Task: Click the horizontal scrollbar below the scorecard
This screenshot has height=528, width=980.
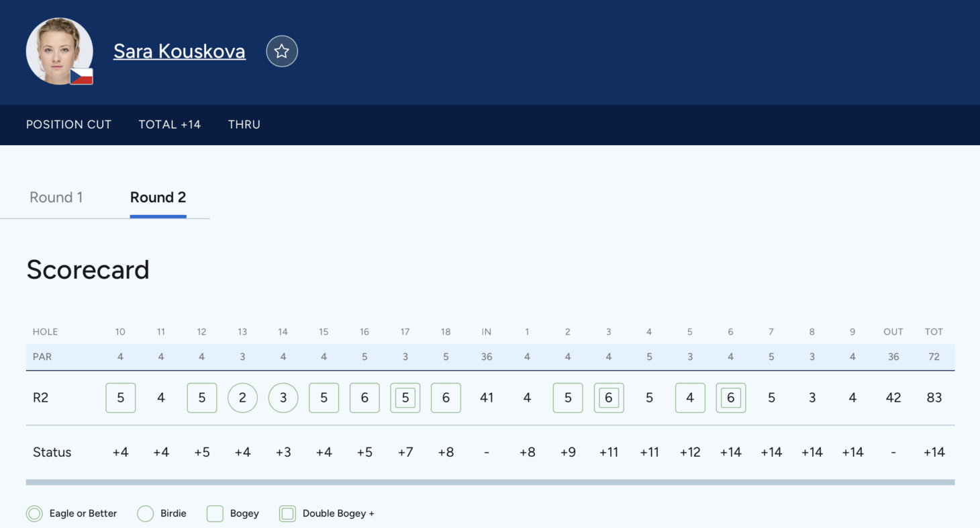Action: [490, 482]
